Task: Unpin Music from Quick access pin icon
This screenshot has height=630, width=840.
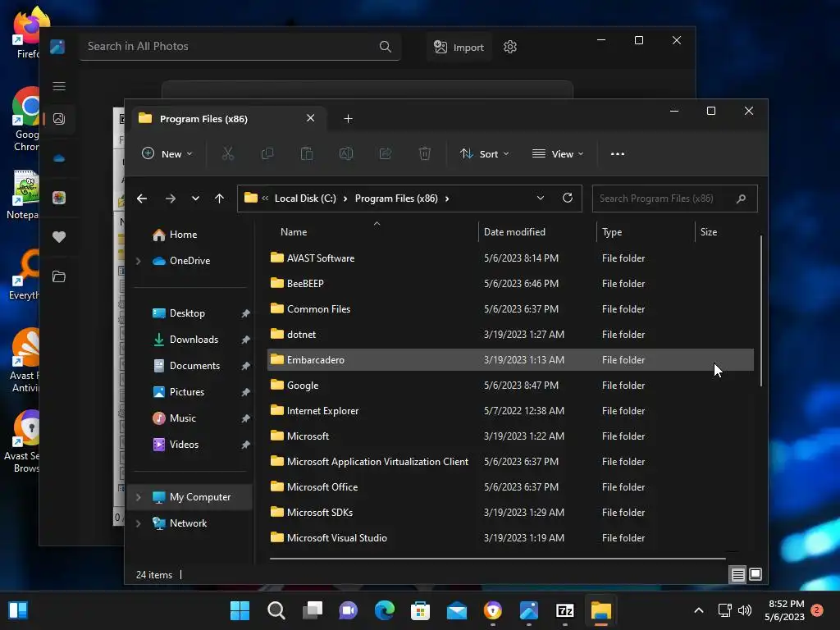Action: tap(245, 418)
